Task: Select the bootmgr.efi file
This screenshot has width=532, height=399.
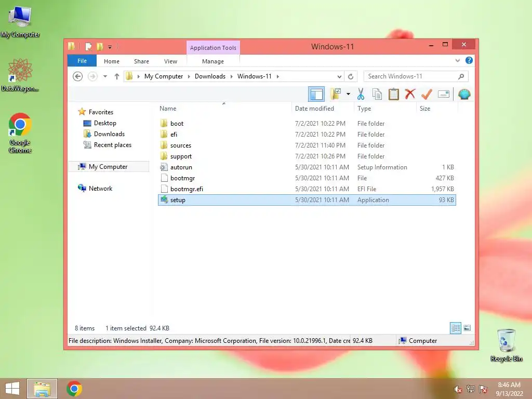Action: pos(307,189)
